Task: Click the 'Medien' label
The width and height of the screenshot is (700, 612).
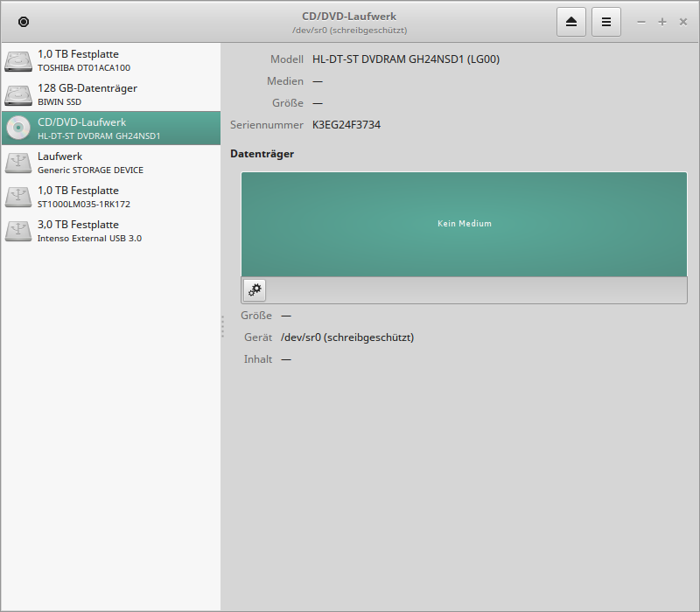Action: pos(285,81)
